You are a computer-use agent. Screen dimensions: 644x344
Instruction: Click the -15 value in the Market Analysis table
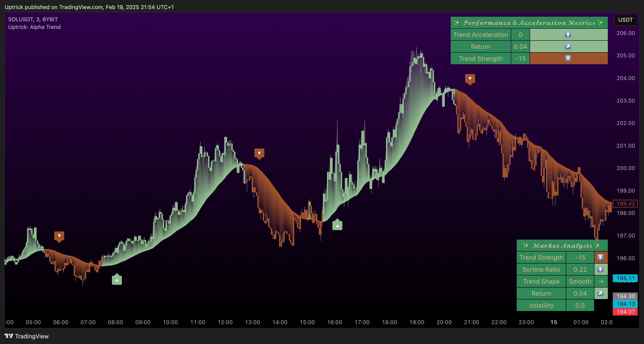(580, 257)
